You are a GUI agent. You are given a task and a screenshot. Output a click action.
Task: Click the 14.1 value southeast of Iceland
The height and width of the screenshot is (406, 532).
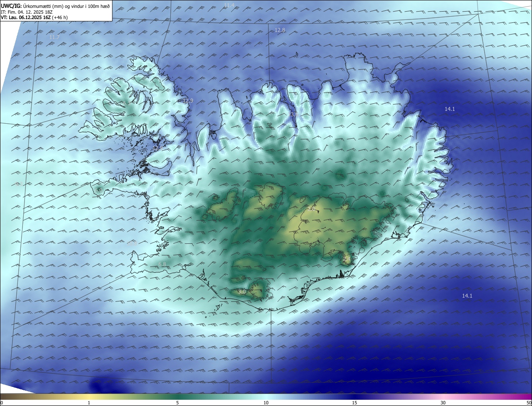pyautogui.click(x=467, y=296)
